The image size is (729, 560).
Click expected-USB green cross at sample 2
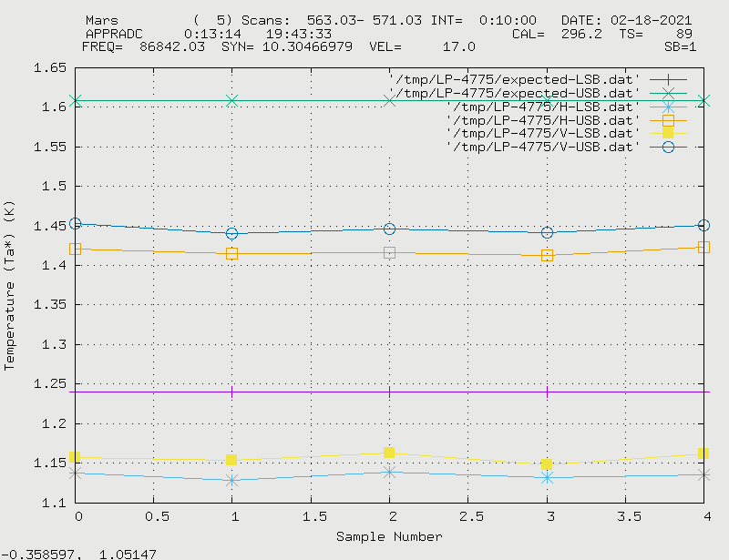[x=390, y=100]
